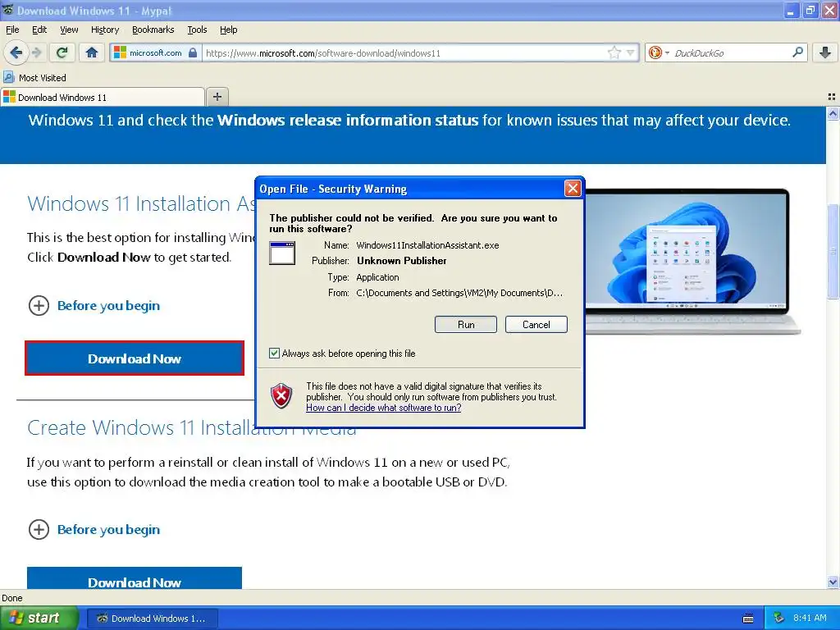Expand first Before you begin section
The height and width of the screenshot is (630, 840).
[94, 306]
